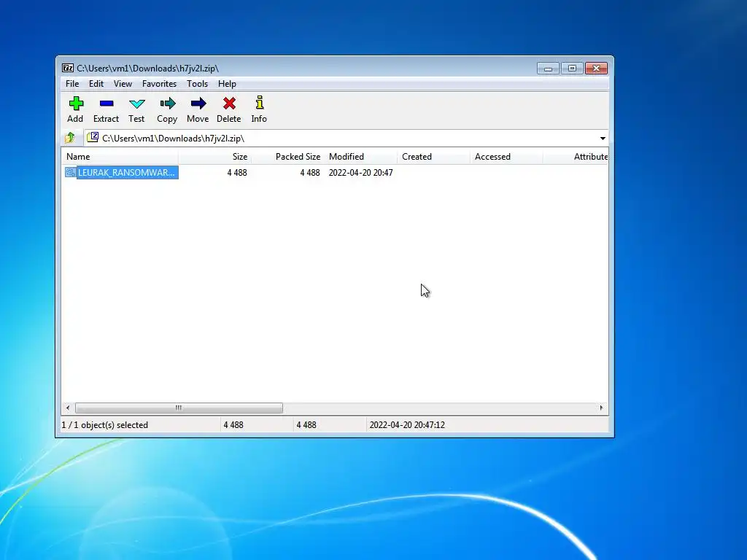Click the 7z title bar icon
Screen dimensions: 747x560
(68, 68)
